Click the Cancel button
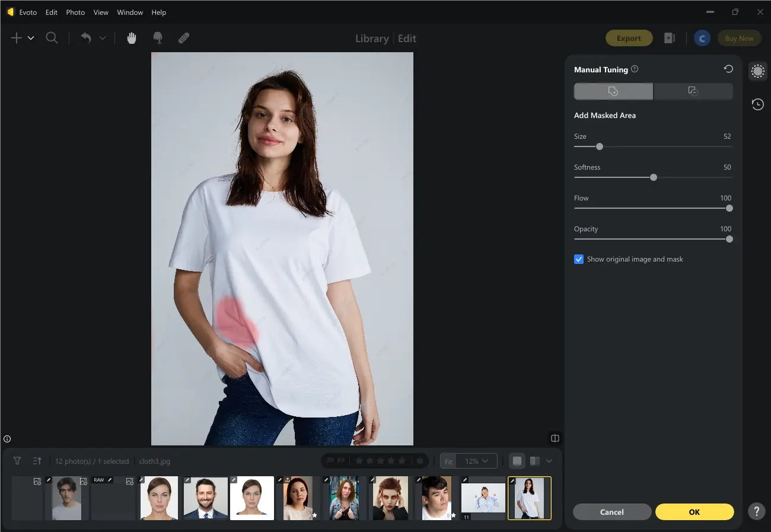 point(611,512)
